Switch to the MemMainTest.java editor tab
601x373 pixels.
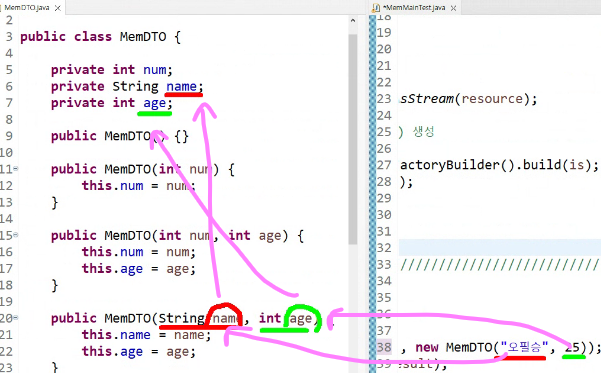pyautogui.click(x=414, y=8)
